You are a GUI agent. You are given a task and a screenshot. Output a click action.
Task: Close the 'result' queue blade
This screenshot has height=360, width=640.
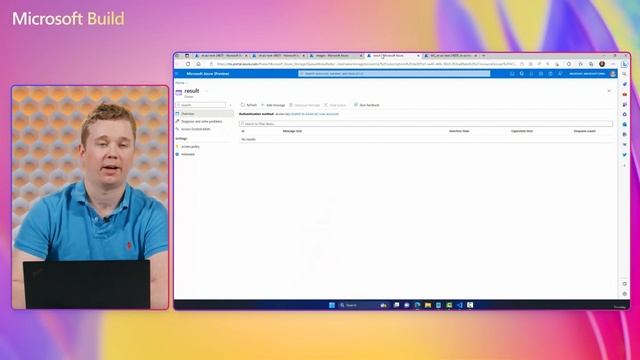609,91
